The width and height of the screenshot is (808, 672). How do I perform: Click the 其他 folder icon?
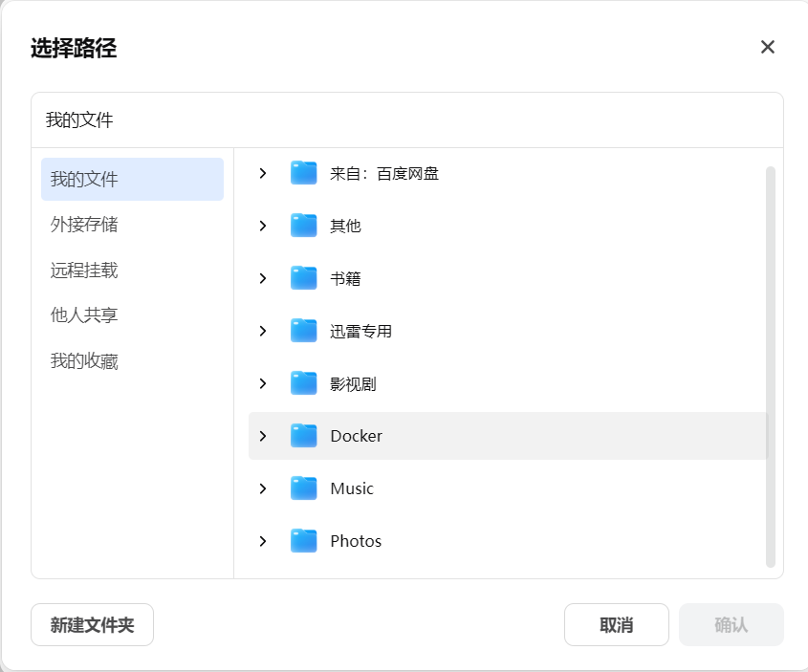tap(303, 226)
